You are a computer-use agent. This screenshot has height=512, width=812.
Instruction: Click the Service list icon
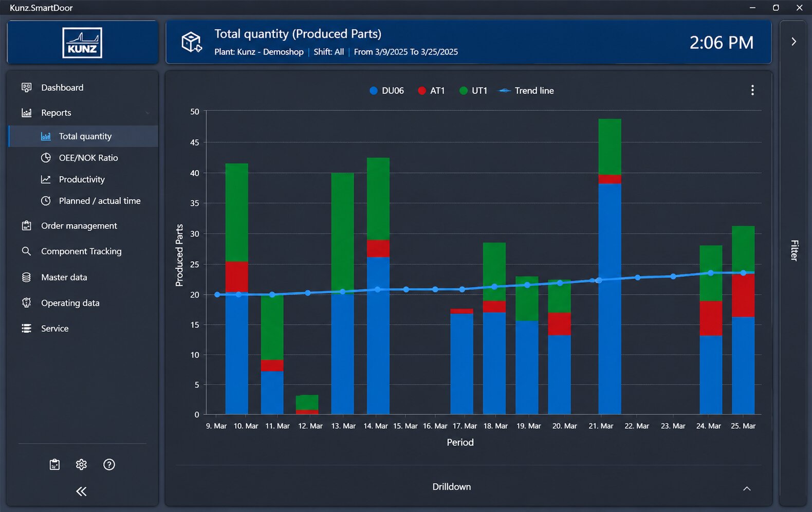(x=27, y=328)
